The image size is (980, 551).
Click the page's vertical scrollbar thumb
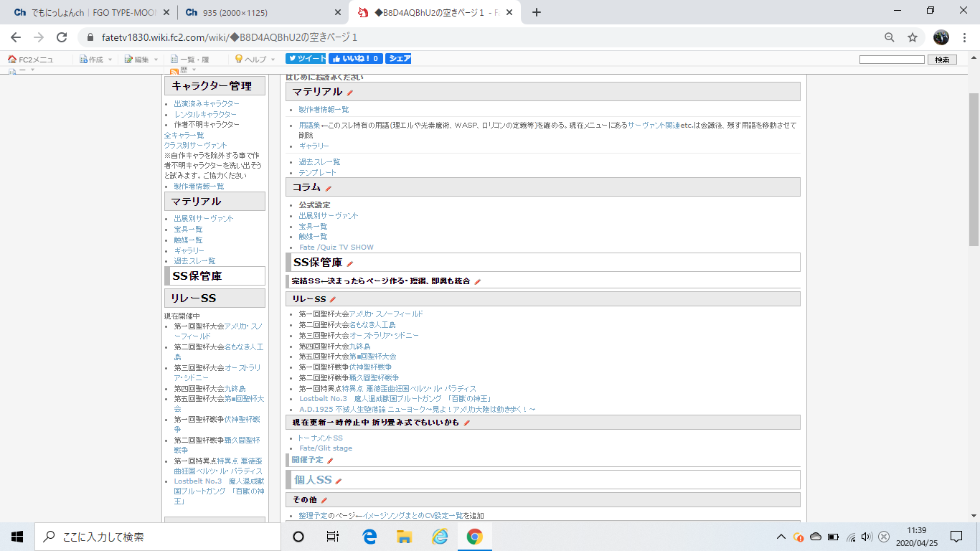(x=974, y=169)
